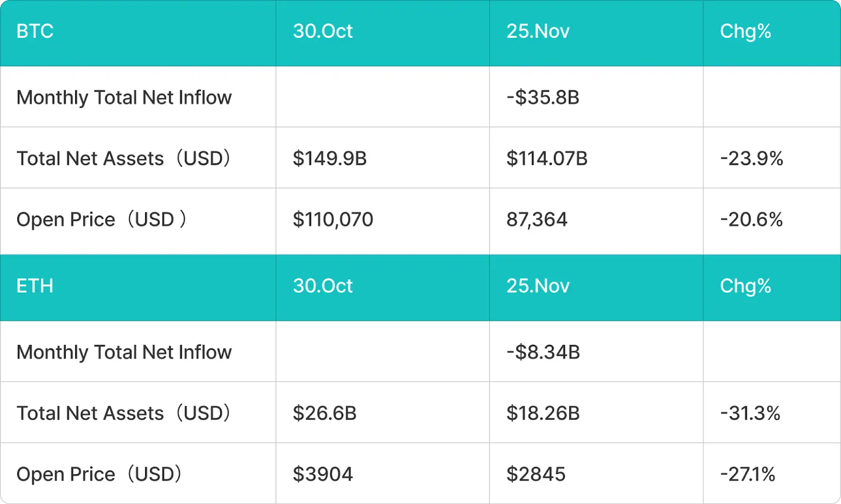This screenshot has width=841, height=504.
Task: Click the -31.3% change cell
Action: 750,414
